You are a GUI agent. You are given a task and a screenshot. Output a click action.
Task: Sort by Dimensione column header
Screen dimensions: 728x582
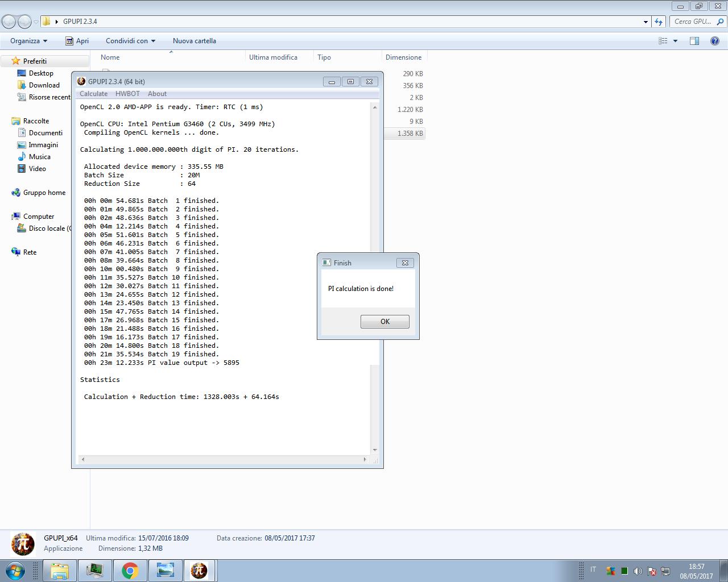coord(404,57)
